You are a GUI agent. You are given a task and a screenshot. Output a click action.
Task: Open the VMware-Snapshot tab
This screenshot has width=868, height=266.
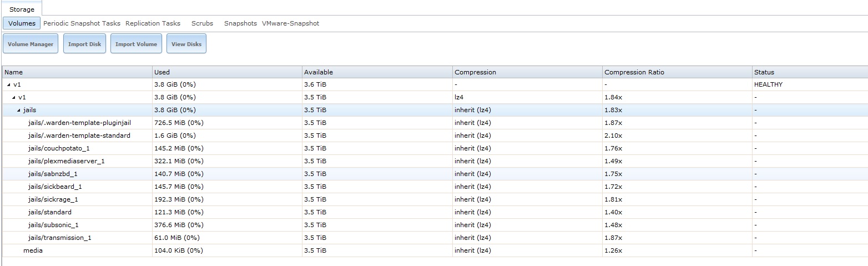coord(290,23)
